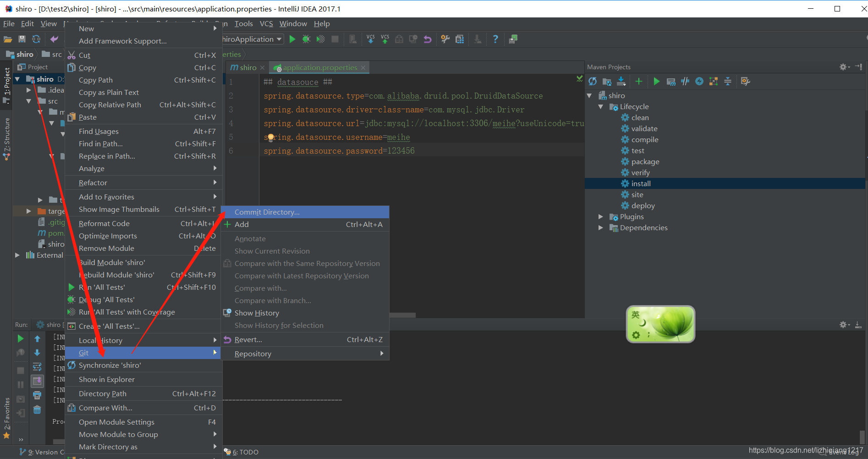
Task: Click the VCS commit changes icon
Action: pos(385,39)
